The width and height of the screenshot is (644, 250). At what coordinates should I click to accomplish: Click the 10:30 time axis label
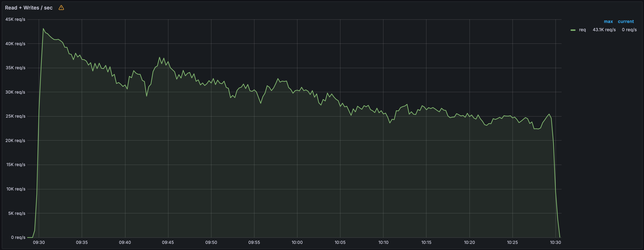click(555, 242)
